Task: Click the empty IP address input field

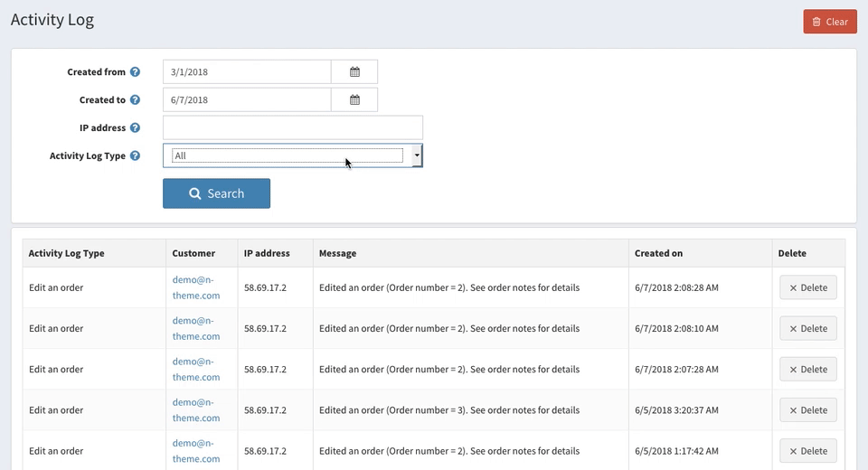Action: coord(293,127)
